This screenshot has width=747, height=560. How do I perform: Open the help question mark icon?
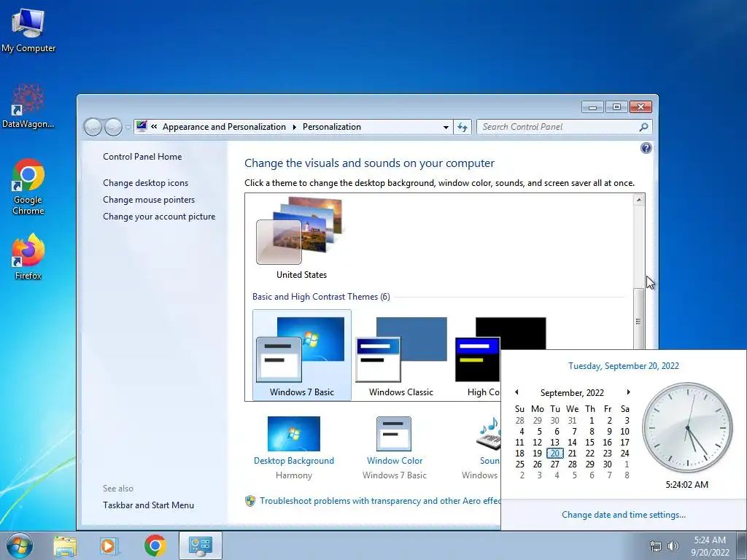pos(646,148)
